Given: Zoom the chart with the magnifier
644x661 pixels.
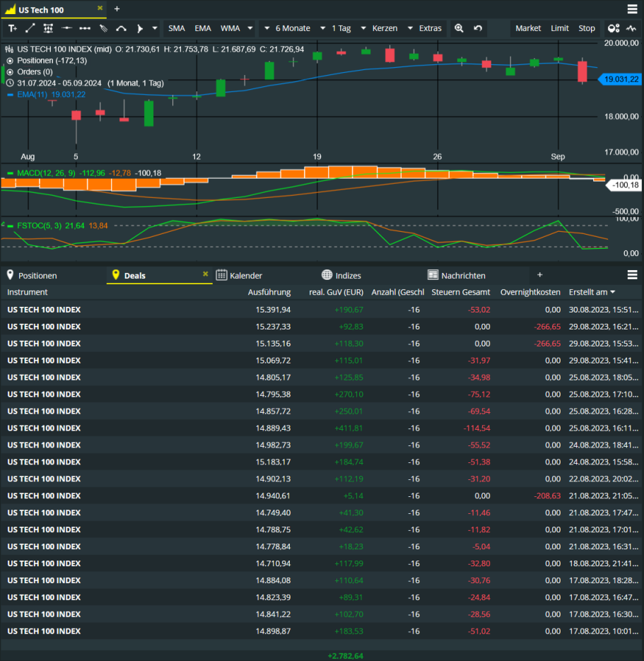Looking at the screenshot, I should point(459,28).
